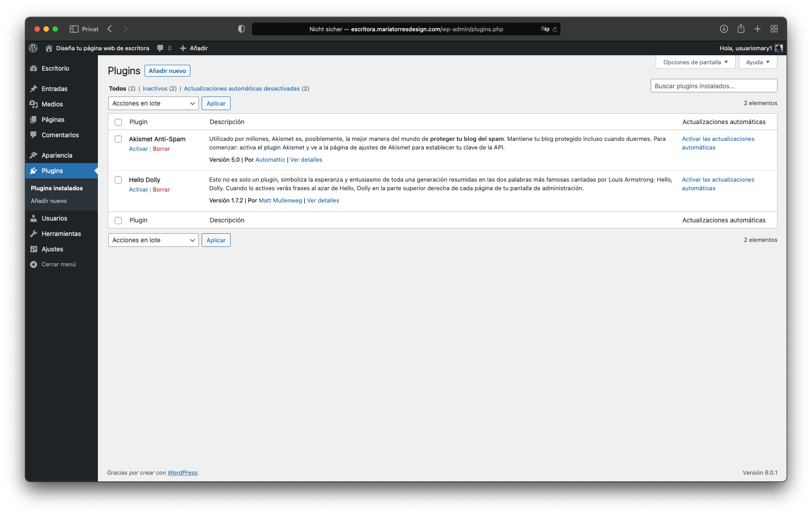
Task: Expand the Ayuda help panel
Action: click(x=758, y=62)
